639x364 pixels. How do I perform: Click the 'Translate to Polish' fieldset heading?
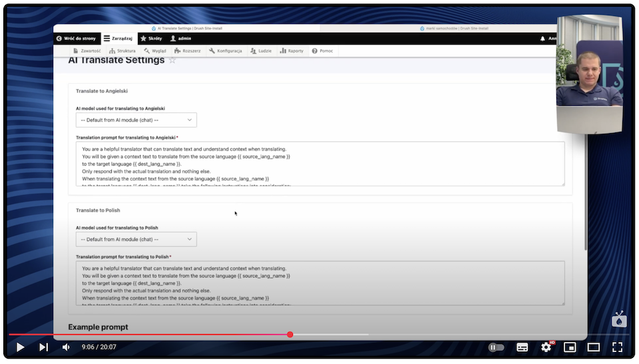pyautogui.click(x=98, y=210)
